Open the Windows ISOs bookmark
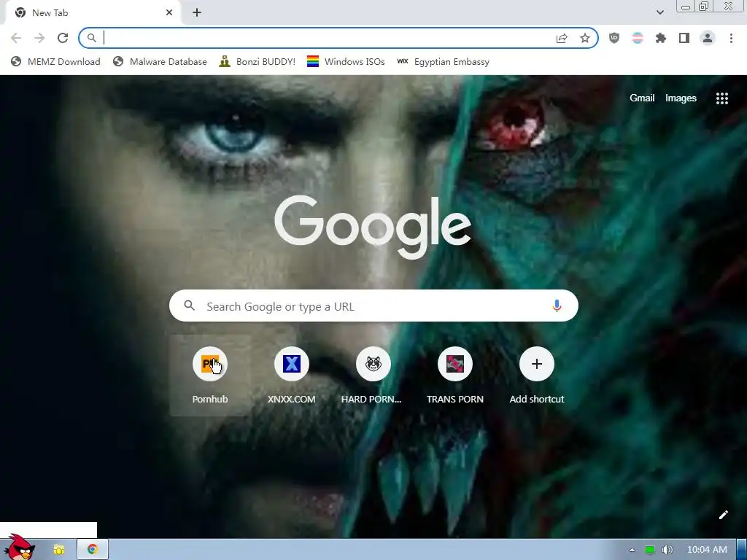747x560 pixels. pos(346,61)
